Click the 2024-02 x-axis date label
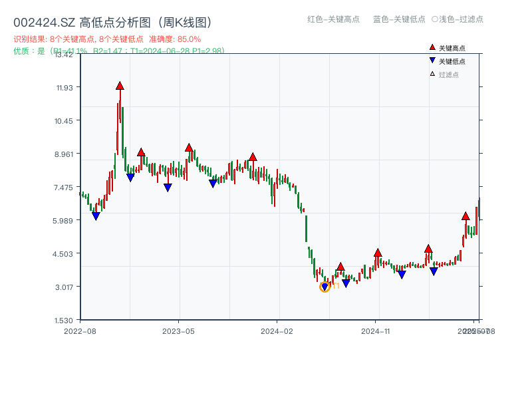The height and width of the screenshot is (399, 532). [x=277, y=331]
